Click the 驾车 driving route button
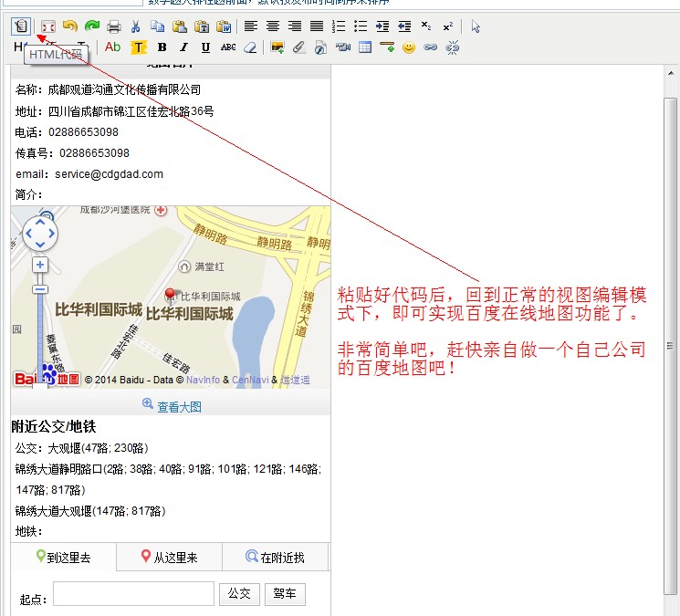The height and width of the screenshot is (616, 680). click(x=285, y=594)
